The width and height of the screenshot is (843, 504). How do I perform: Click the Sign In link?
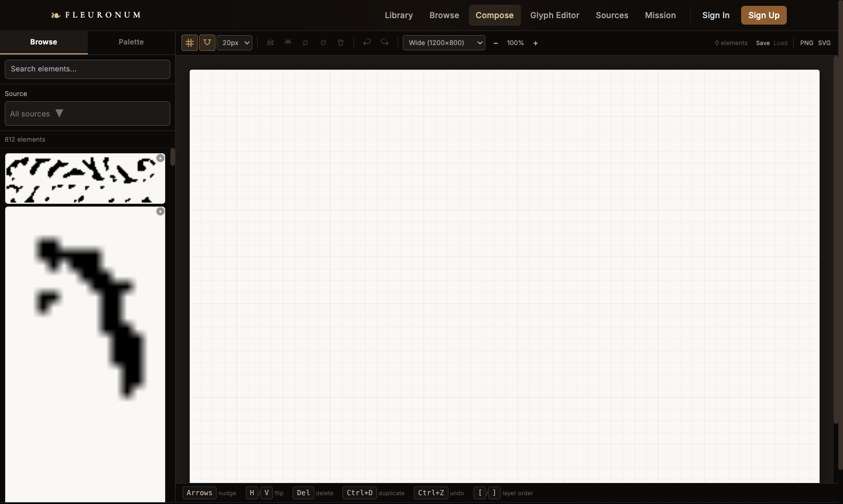point(716,15)
